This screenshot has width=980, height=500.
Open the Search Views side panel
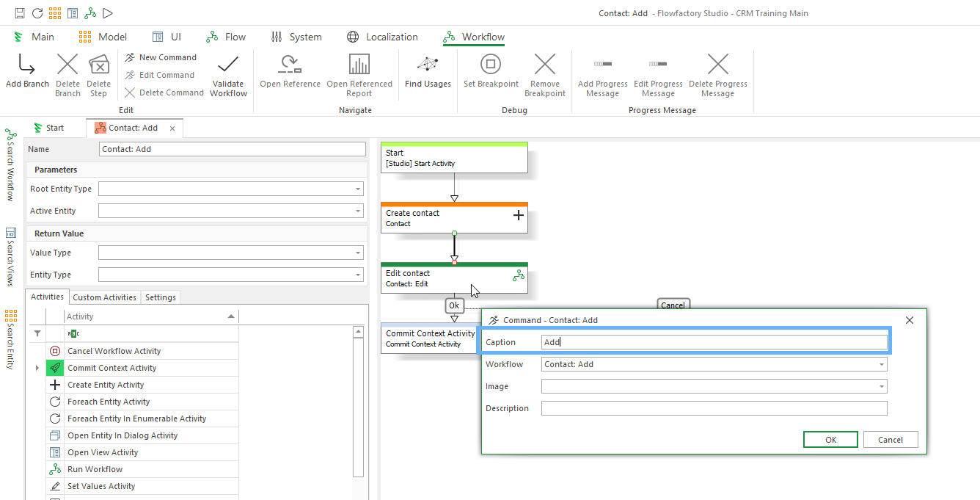point(10,257)
